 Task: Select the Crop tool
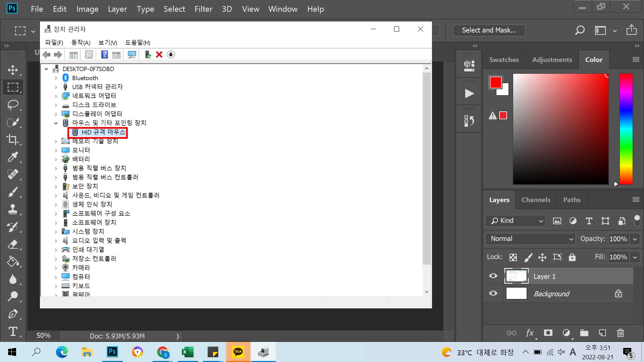(13, 139)
